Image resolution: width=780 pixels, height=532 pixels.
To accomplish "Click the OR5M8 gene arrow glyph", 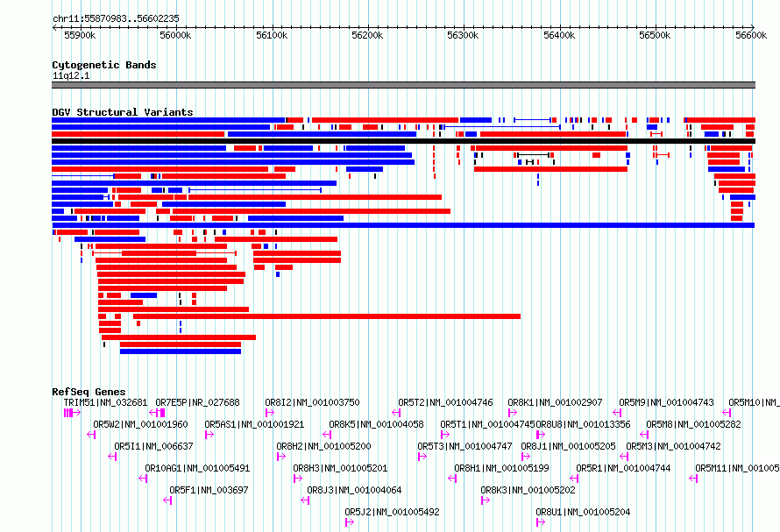I will [x=644, y=435].
